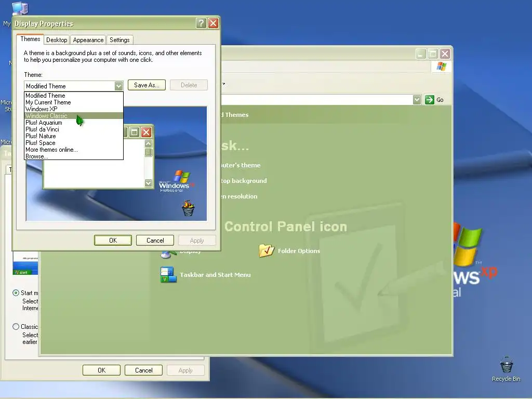
Task: Pick the Plus! Nature theme
Action: pyautogui.click(x=74, y=137)
